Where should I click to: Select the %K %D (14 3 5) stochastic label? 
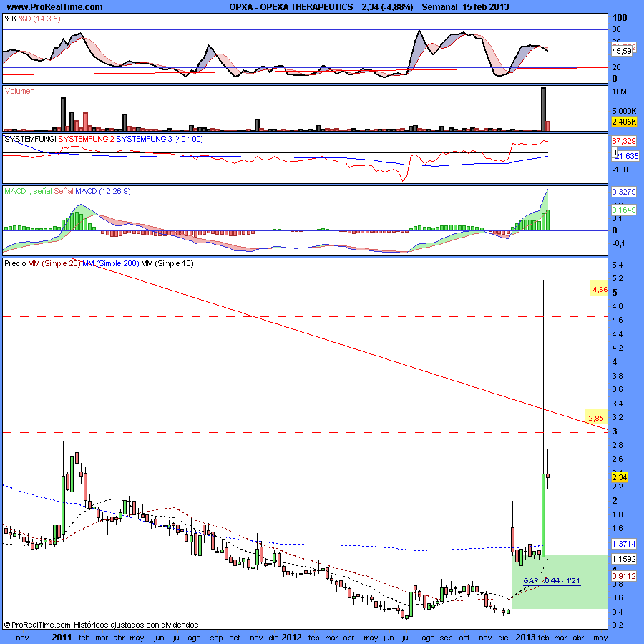pyautogui.click(x=32, y=19)
